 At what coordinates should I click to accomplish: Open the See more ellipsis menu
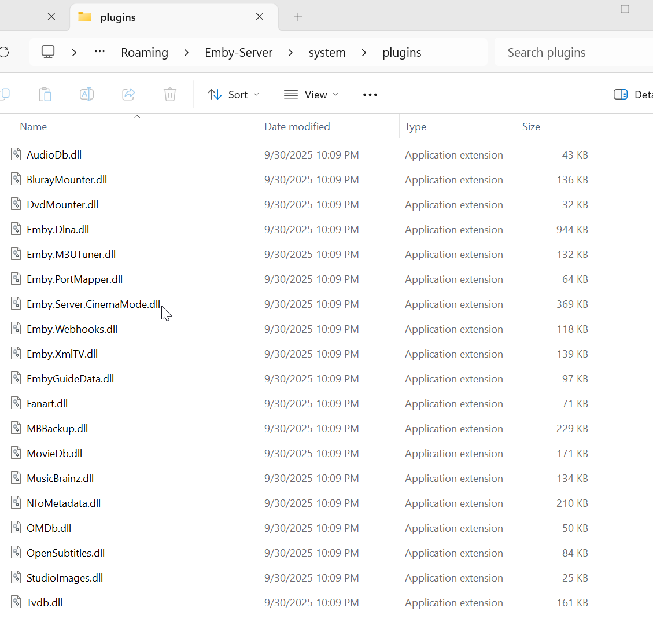[370, 95]
